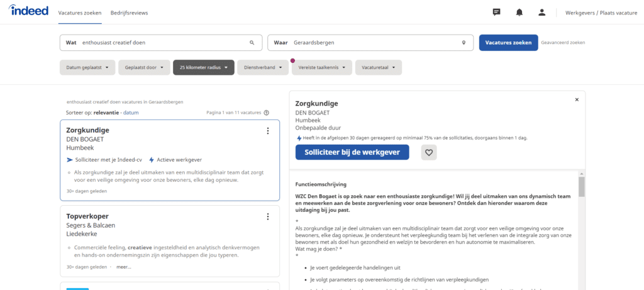Screen dimensions: 644x290
Task: Expand Vacaturetaal filter
Action: (x=378, y=67)
